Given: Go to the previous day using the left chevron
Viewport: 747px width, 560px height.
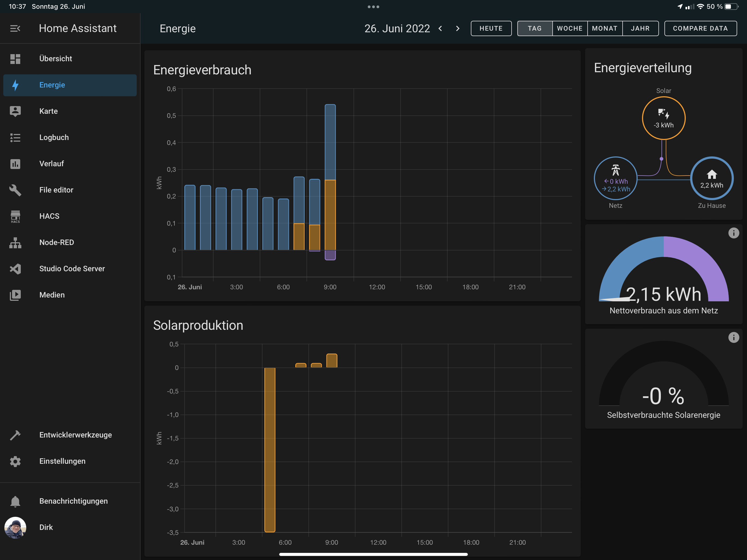Looking at the screenshot, I should tap(440, 28).
